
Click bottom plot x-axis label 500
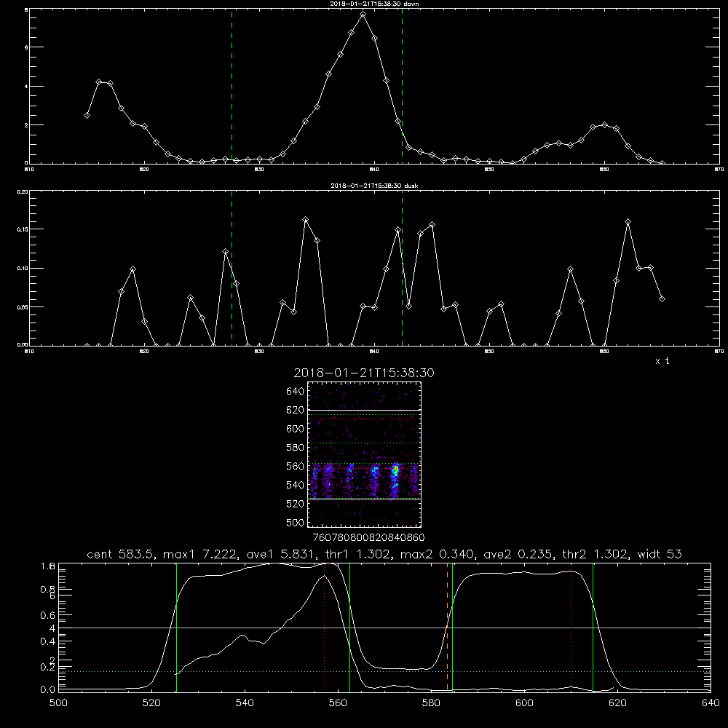tap(58, 703)
